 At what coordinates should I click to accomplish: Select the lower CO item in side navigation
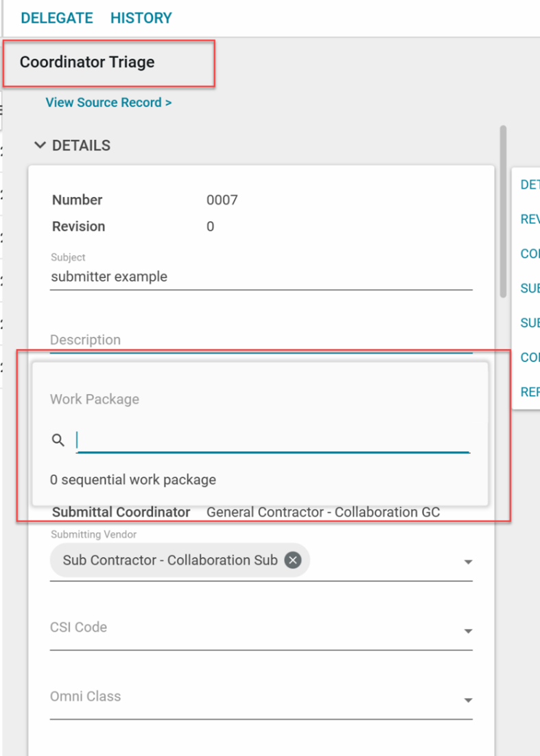click(x=530, y=357)
